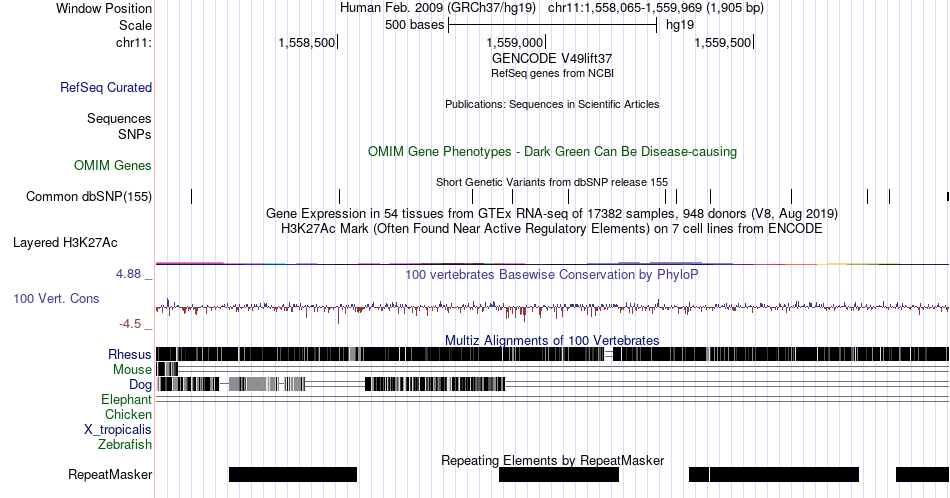The height and width of the screenshot is (498, 950).
Task: Click the Dog alignment label
Action: click(141, 385)
